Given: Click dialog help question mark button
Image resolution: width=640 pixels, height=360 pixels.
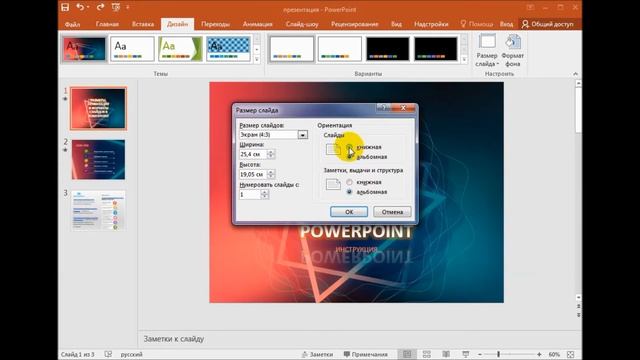Looking at the screenshot, I should click(x=383, y=108).
